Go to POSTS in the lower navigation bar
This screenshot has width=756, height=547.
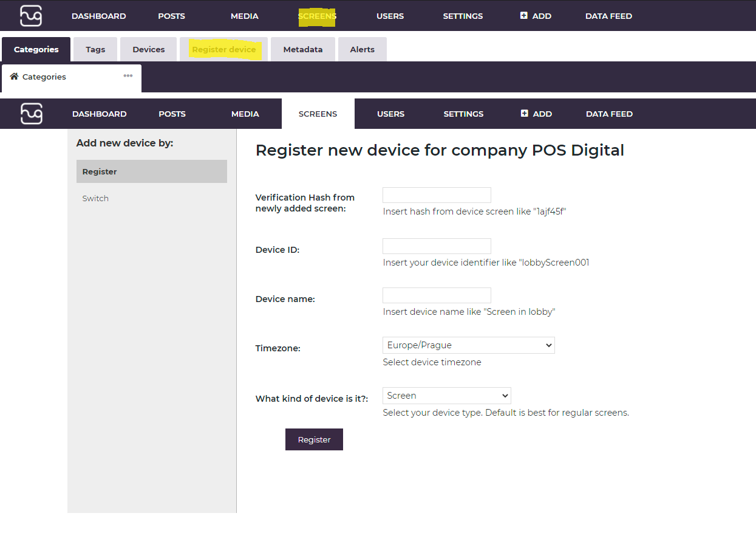tap(172, 114)
